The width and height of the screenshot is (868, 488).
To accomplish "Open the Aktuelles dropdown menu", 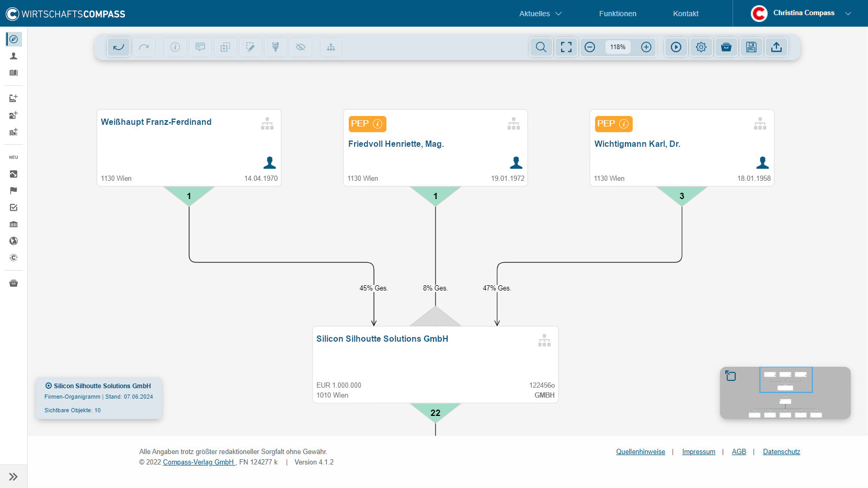I will [540, 14].
